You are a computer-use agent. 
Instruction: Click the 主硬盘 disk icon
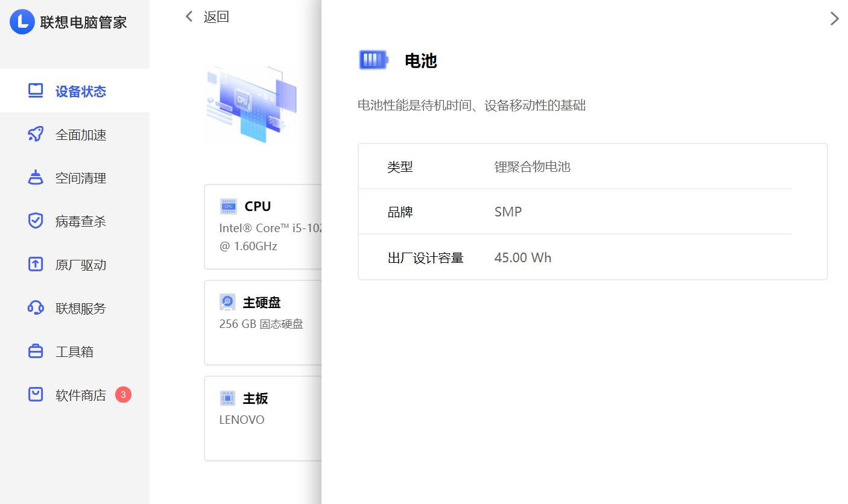(227, 302)
